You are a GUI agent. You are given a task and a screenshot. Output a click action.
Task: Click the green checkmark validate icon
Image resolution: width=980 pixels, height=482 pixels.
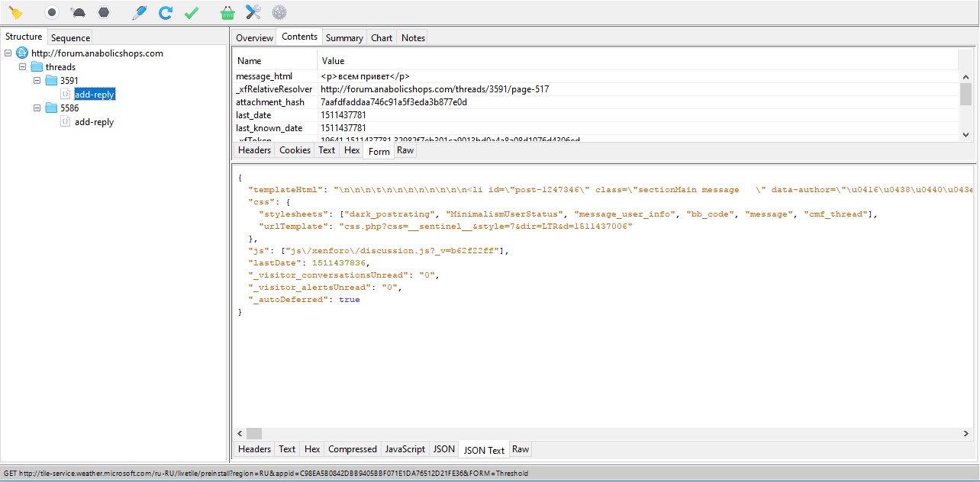pos(192,12)
